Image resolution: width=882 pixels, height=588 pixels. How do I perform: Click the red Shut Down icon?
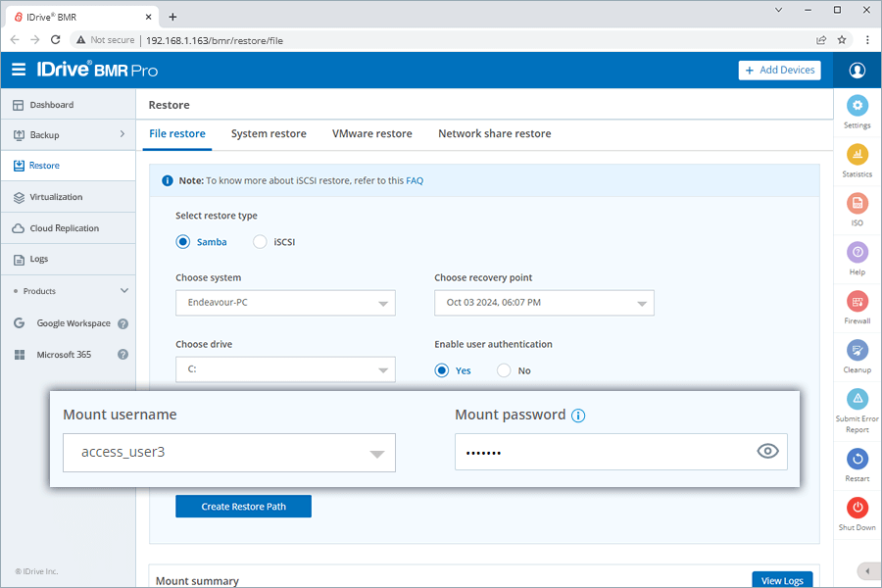857,508
